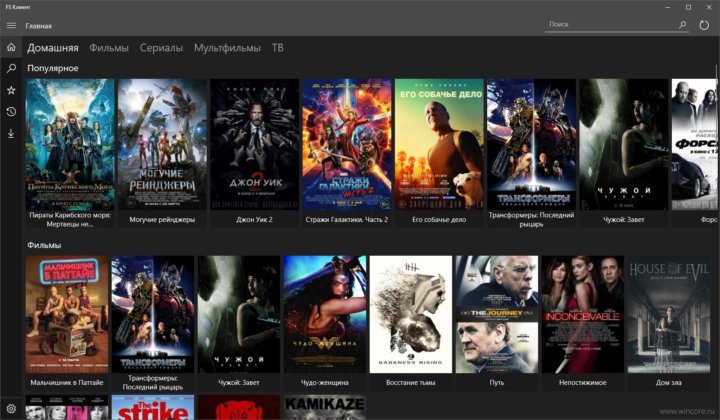720x420 pixels.
Task: Open search from the sidebar magnifier icon
Action: [x=11, y=68]
